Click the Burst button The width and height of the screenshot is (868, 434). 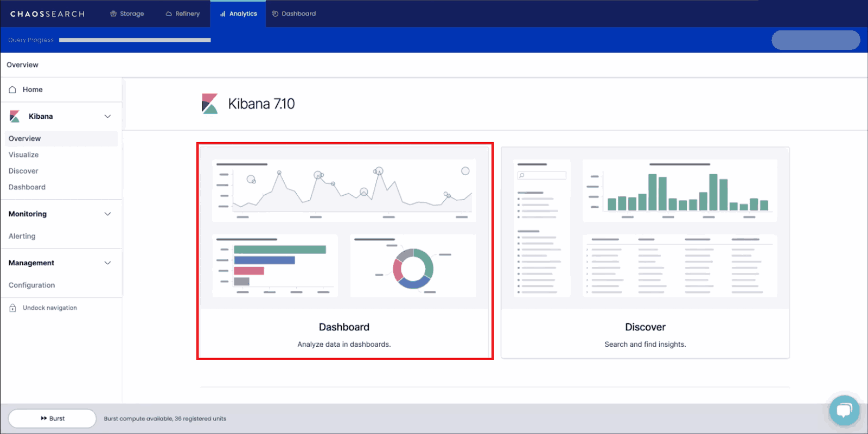pyautogui.click(x=52, y=418)
